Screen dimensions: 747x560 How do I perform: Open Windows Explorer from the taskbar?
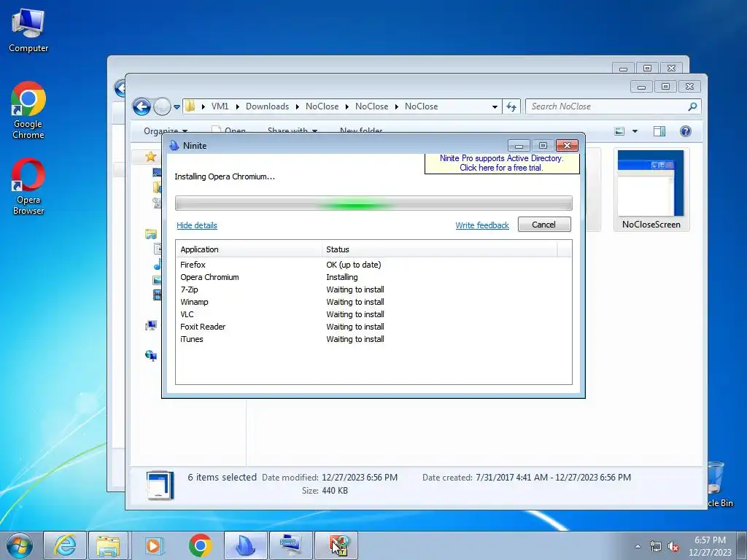(x=108, y=545)
